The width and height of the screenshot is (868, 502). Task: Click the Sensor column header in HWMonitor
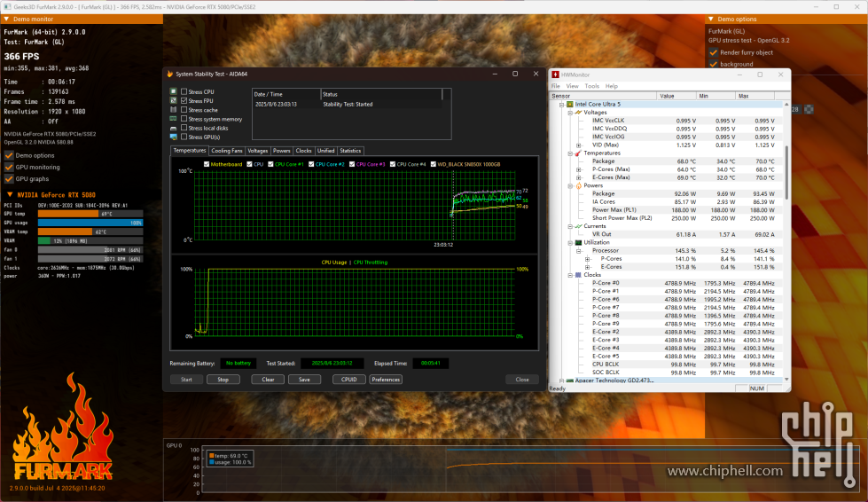(x=604, y=96)
